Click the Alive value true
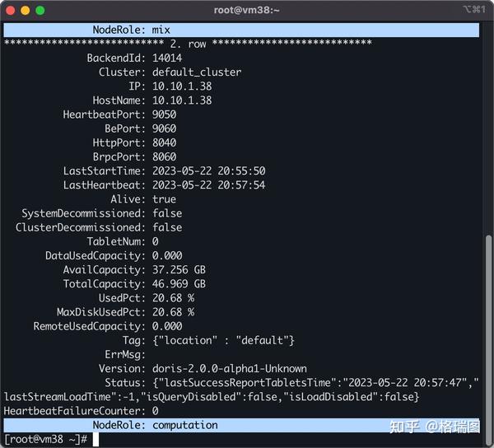 (x=164, y=199)
